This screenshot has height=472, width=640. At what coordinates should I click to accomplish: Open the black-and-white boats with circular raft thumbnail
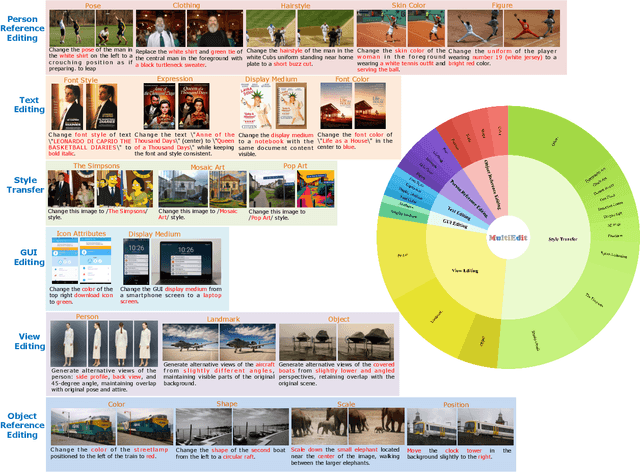[260, 427]
